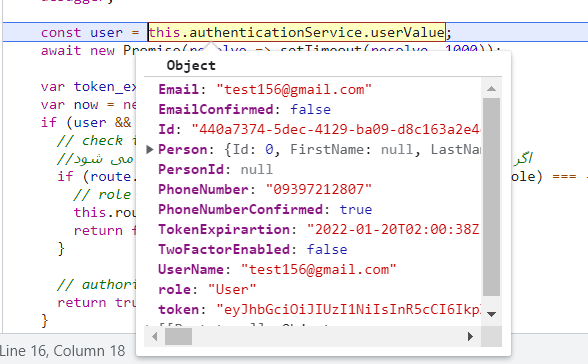Select the Id property row

tap(319, 129)
